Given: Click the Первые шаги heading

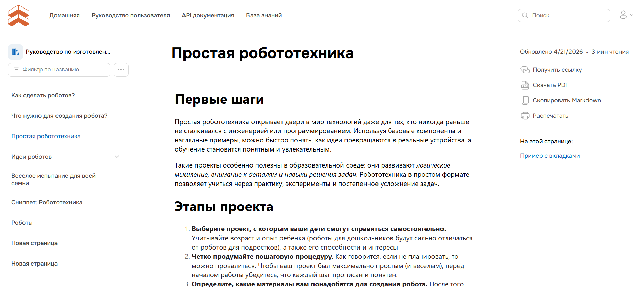Looking at the screenshot, I should 219,99.
